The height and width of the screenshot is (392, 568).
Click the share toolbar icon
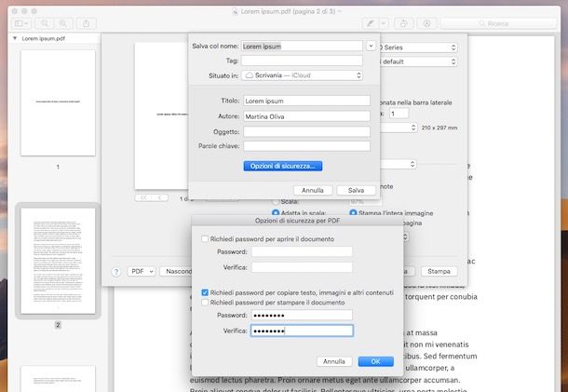click(87, 23)
